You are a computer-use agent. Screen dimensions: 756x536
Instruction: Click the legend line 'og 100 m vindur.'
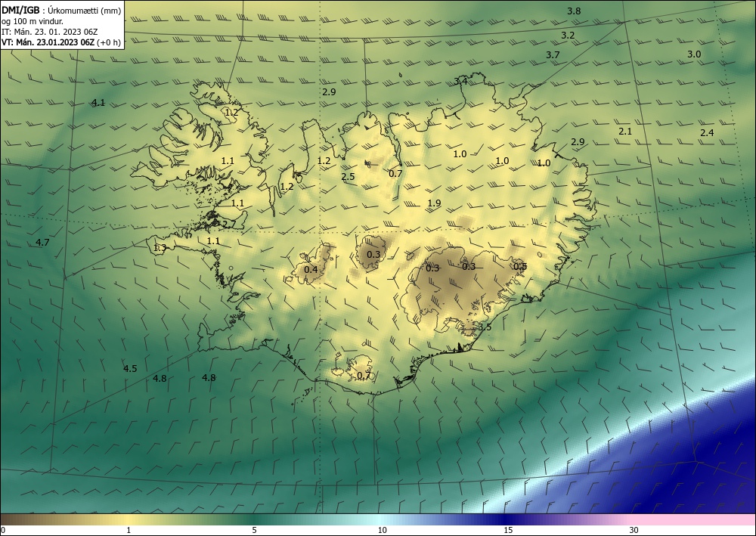(33, 21)
